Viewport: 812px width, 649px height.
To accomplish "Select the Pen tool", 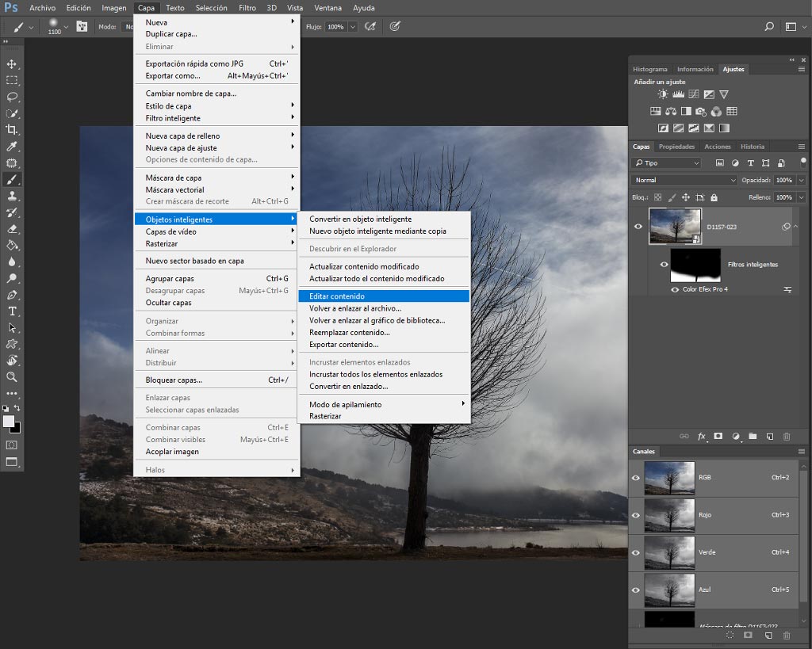I will click(x=11, y=295).
